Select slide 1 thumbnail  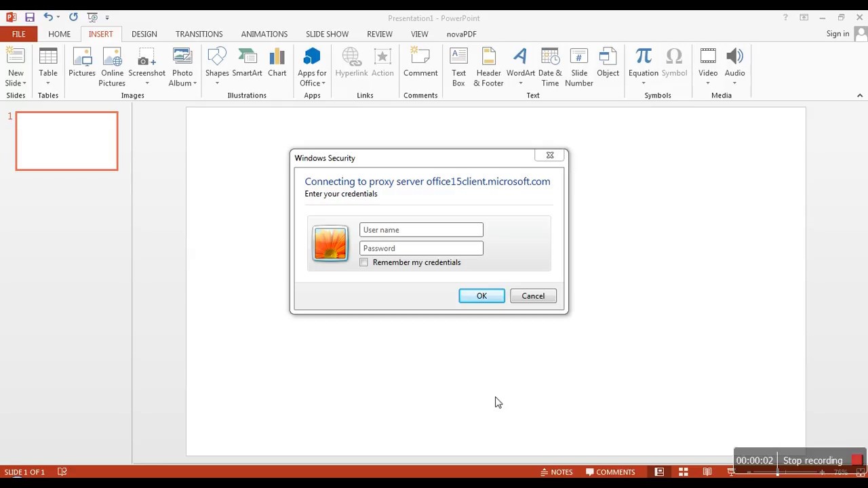click(x=66, y=141)
